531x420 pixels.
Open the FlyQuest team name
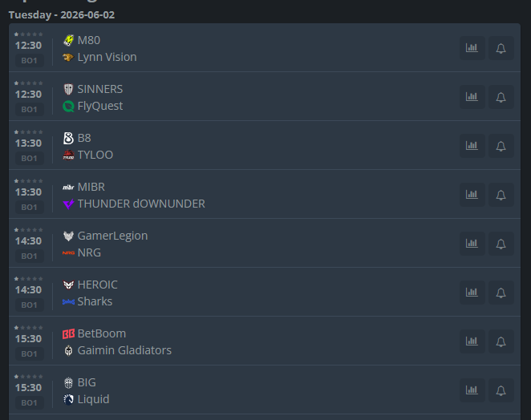pyautogui.click(x=100, y=107)
